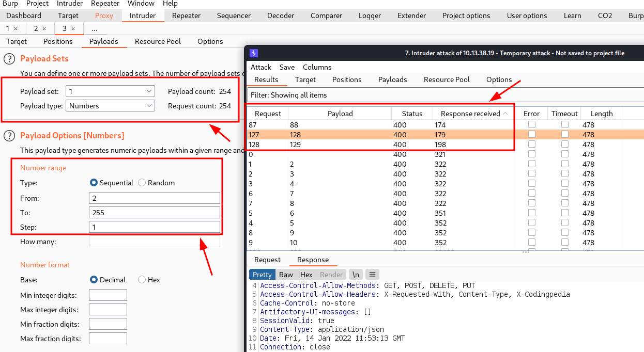Sort results by Payload column

[x=340, y=114]
